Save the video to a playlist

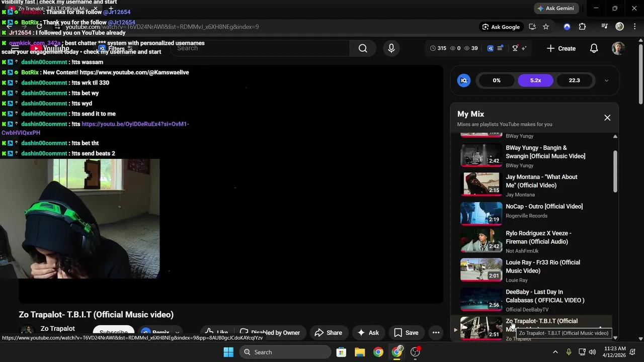tap(406, 332)
